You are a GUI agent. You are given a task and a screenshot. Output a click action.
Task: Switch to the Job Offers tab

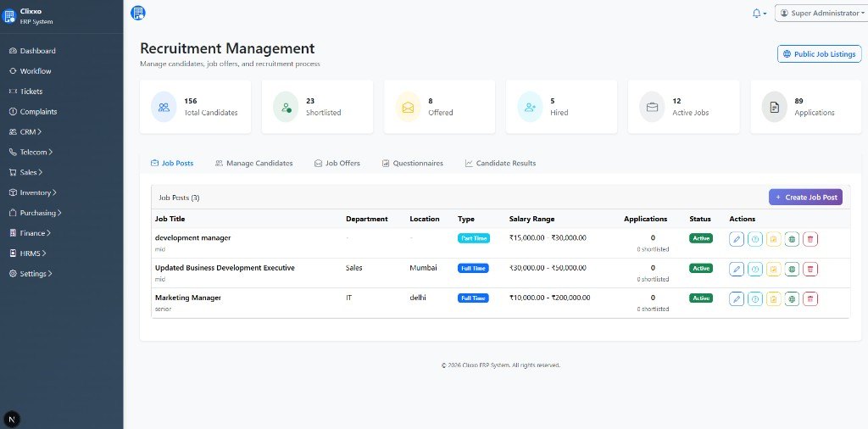(337, 164)
